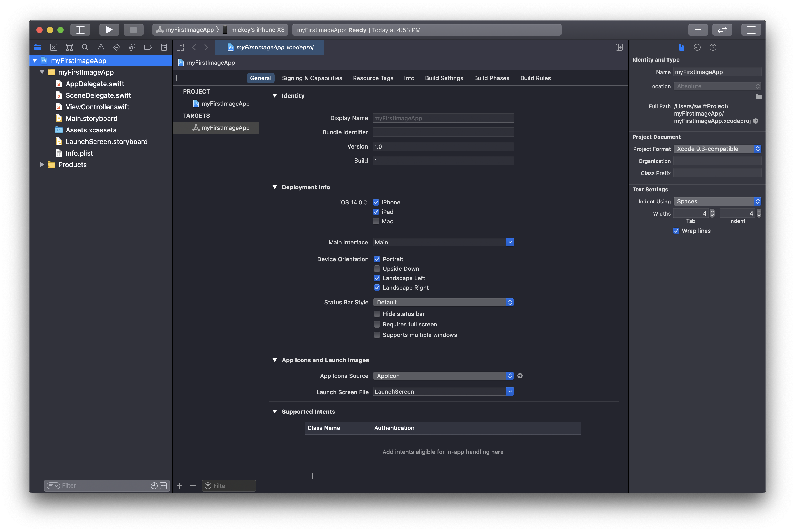Switch to Signing & Capabilities tab
Screen dimensions: 795x532
tap(312, 78)
